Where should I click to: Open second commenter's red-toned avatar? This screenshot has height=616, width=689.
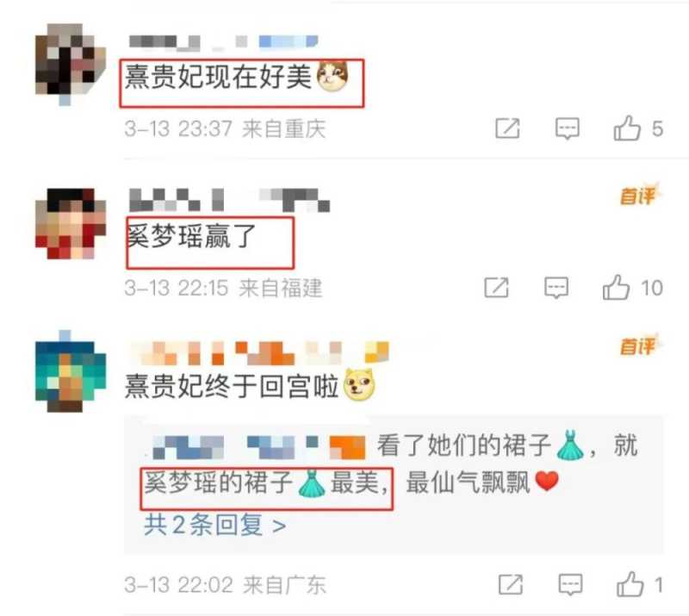click(71, 223)
